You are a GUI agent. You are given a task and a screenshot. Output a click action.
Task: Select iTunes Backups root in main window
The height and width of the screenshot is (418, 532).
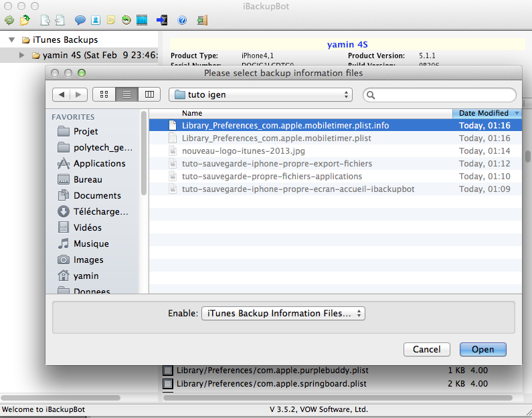tap(65, 40)
